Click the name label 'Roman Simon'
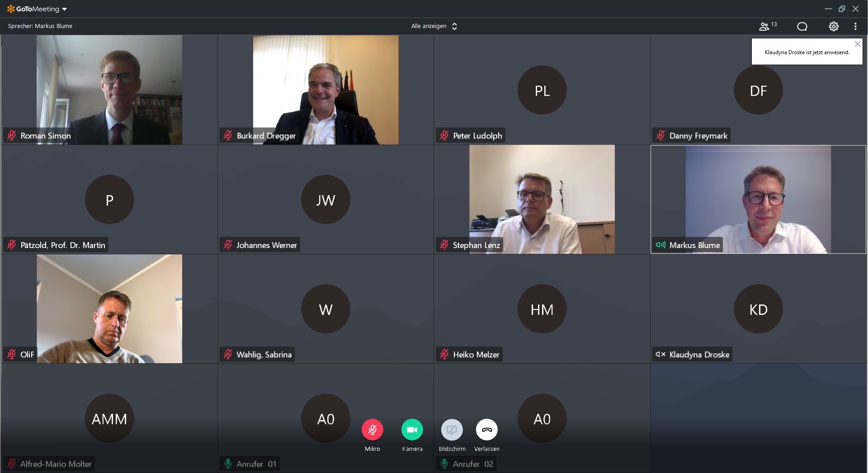The image size is (868, 473). [46, 136]
